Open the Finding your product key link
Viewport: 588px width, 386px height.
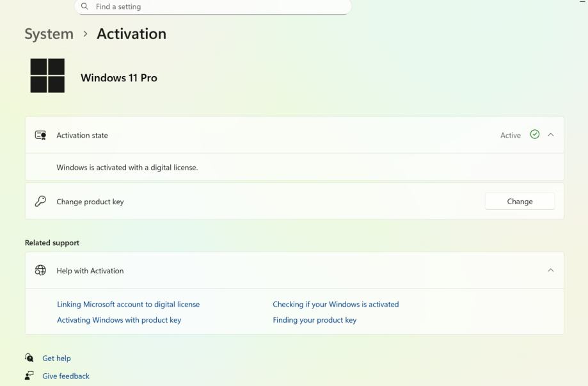(x=314, y=320)
